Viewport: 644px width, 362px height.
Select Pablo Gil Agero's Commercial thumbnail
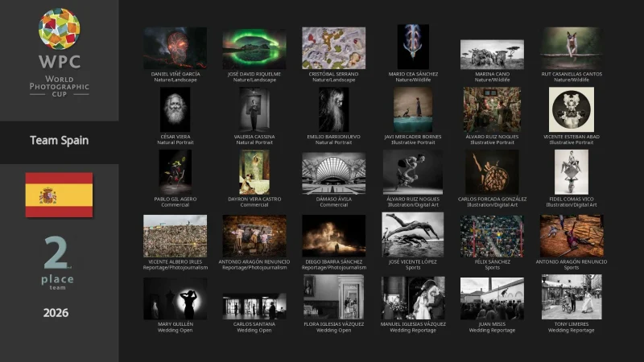pos(175,173)
